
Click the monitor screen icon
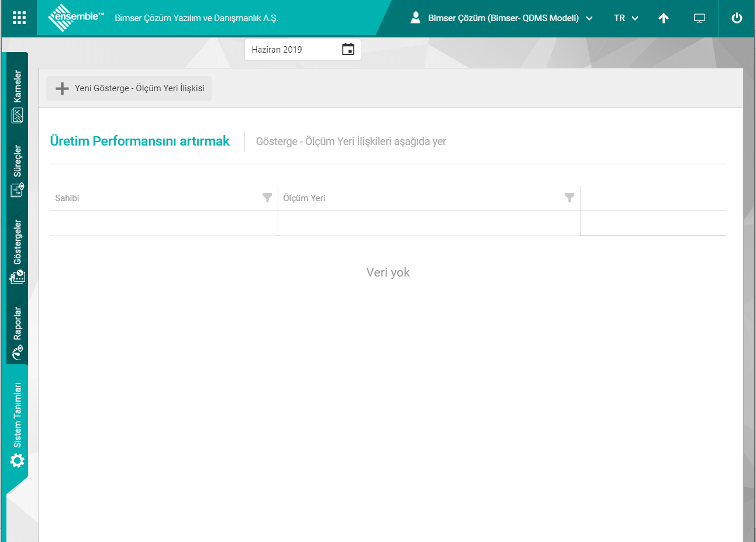[x=699, y=18]
